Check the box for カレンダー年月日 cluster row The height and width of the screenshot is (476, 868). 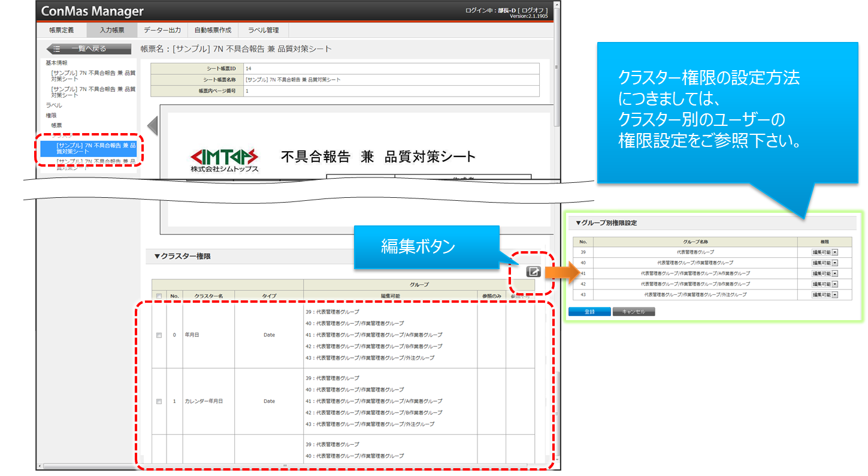[x=159, y=401]
